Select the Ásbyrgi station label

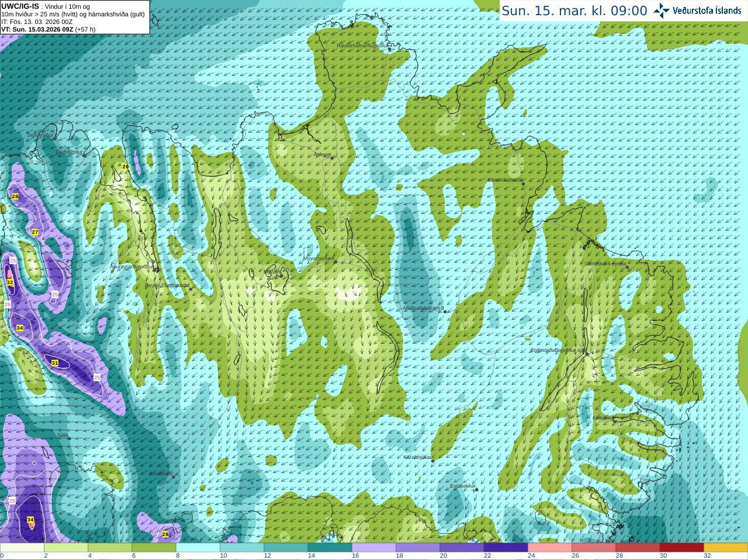323,155
